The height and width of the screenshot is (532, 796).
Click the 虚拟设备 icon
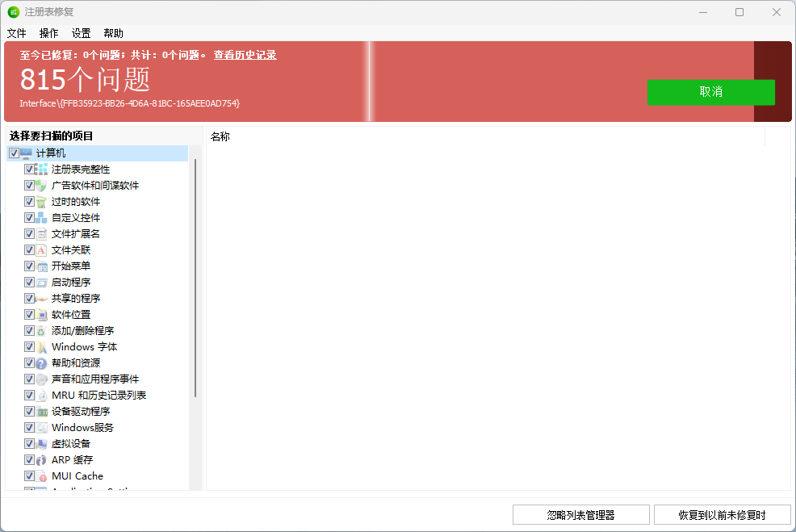coord(42,444)
